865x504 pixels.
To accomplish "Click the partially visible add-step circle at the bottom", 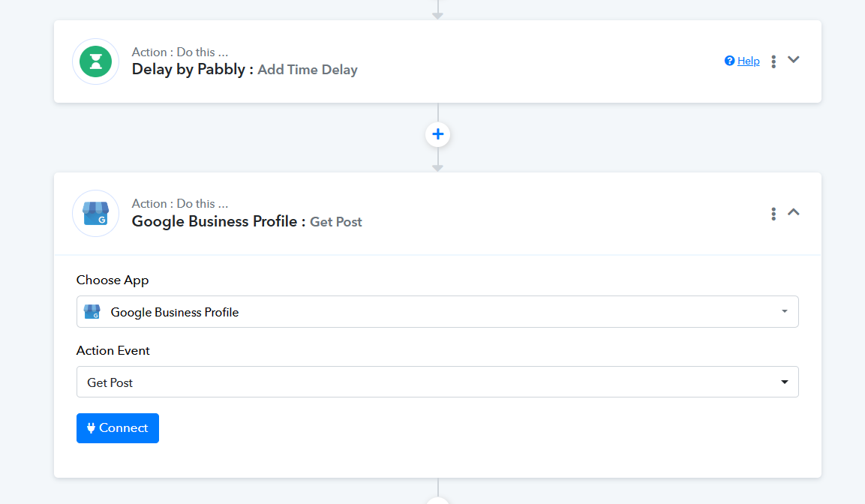I will pos(438,501).
